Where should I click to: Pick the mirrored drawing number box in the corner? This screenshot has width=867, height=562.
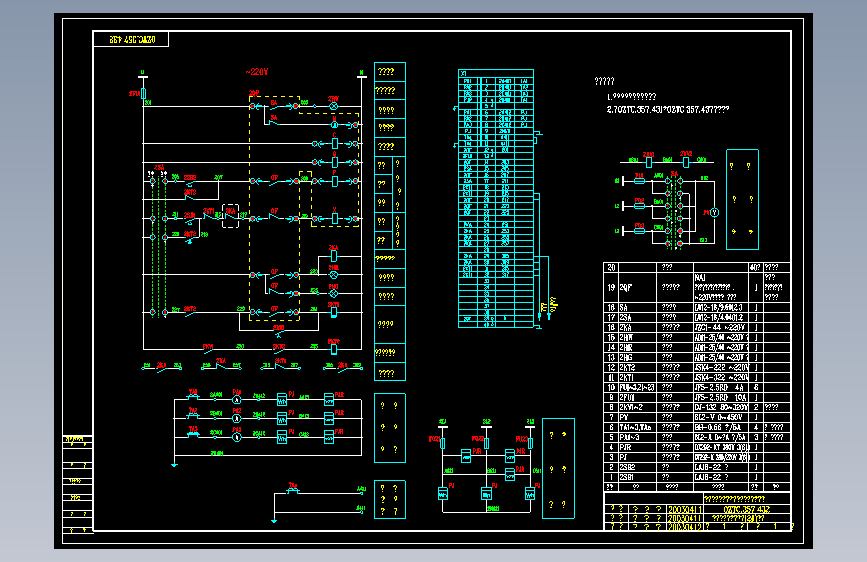(131, 39)
